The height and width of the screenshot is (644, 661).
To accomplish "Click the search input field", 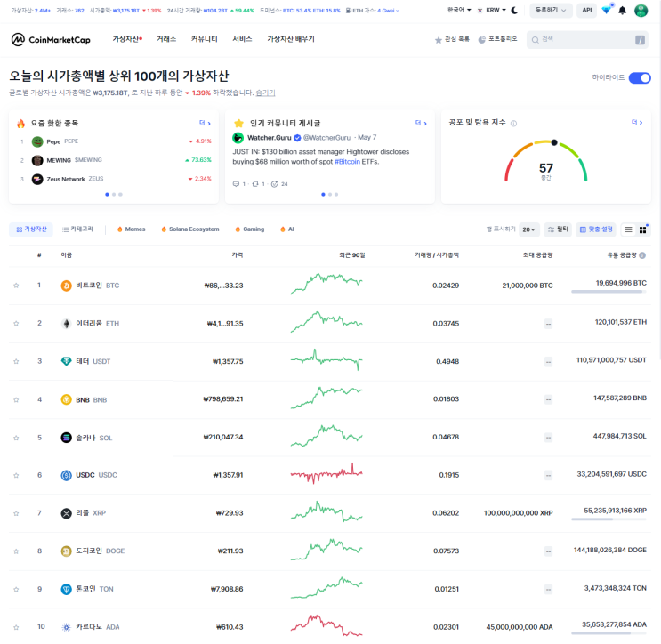I will 587,40.
